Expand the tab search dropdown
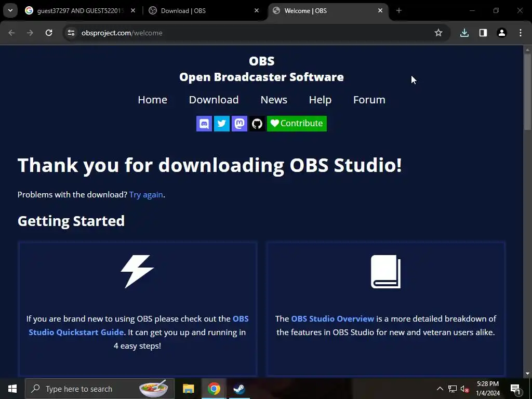The width and height of the screenshot is (532, 399). coord(10,10)
